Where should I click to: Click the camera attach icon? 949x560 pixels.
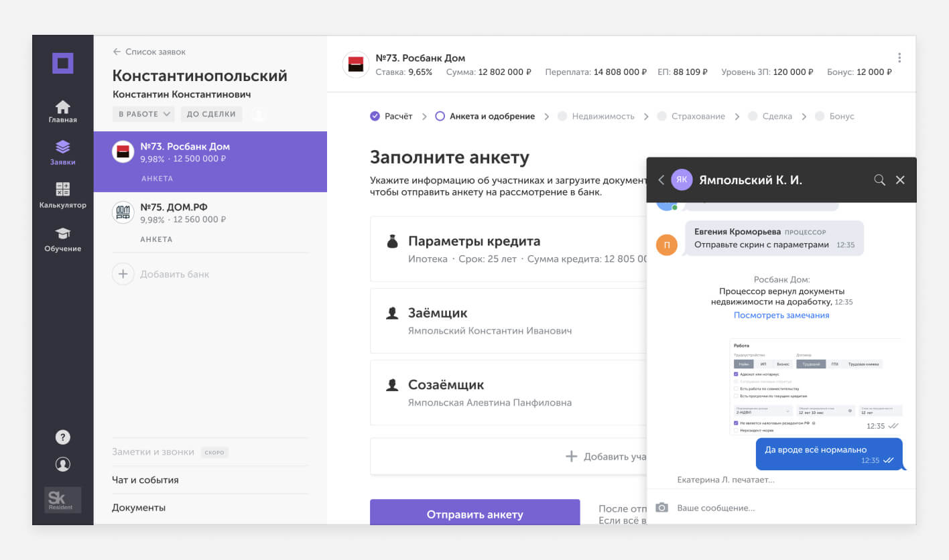point(662,508)
